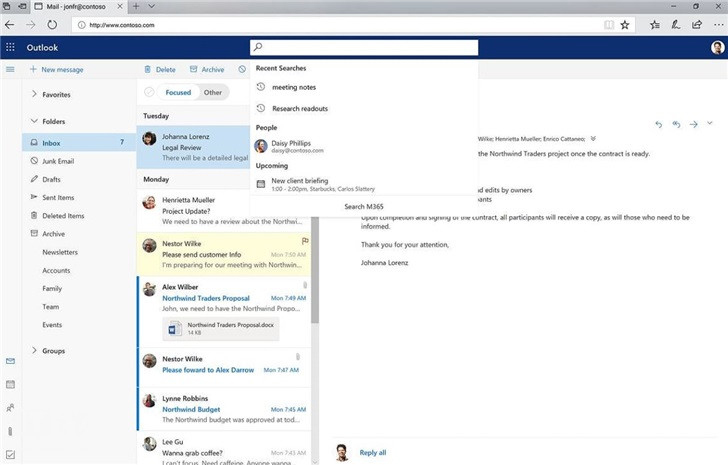The height and width of the screenshot is (465, 728).
Task: Click the Reply all link
Action: pos(373,453)
